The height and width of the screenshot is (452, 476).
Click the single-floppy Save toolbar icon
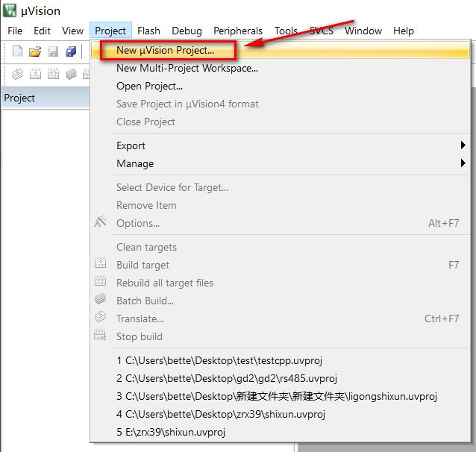coord(53,51)
